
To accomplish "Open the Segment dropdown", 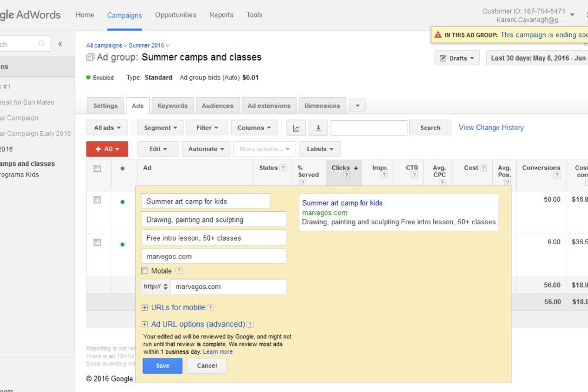I will (x=160, y=128).
